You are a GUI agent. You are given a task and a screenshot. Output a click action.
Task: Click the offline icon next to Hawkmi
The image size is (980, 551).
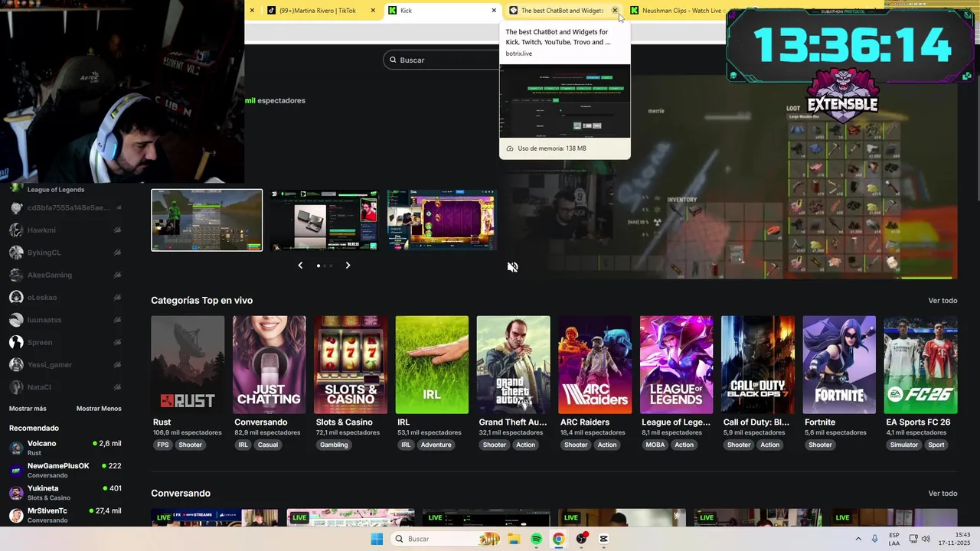[x=117, y=230]
